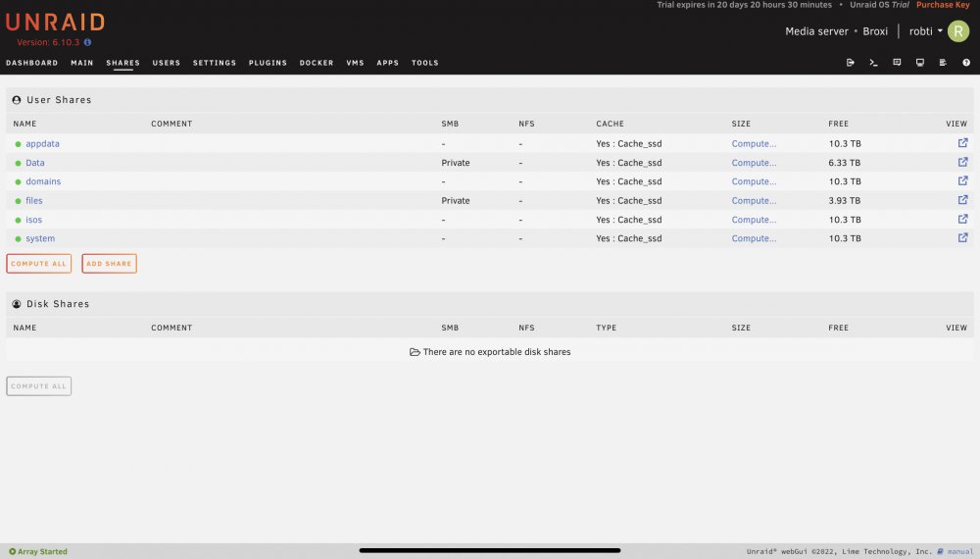Open the feedback icon in the toolbar
This screenshot has height=559, width=980.
coord(897,63)
